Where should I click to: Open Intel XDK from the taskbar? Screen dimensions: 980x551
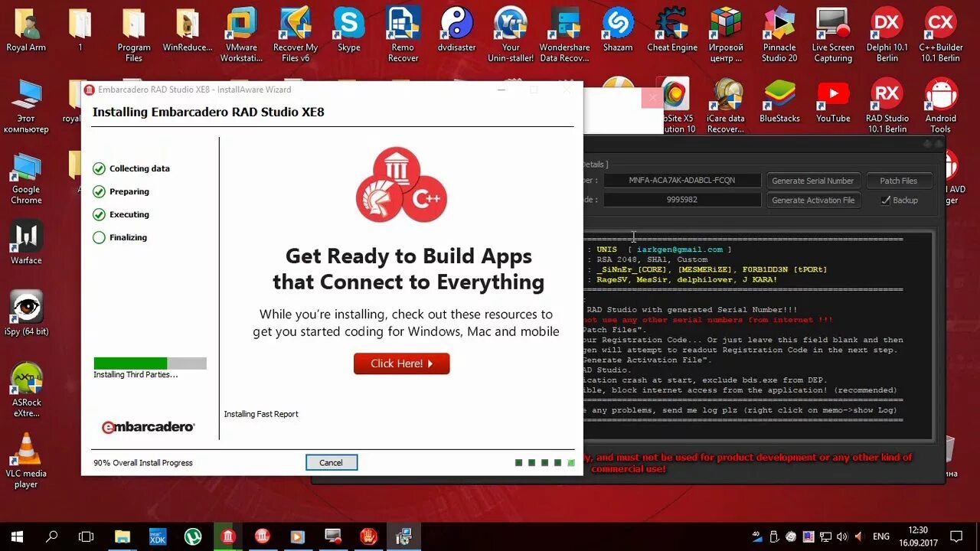click(158, 536)
